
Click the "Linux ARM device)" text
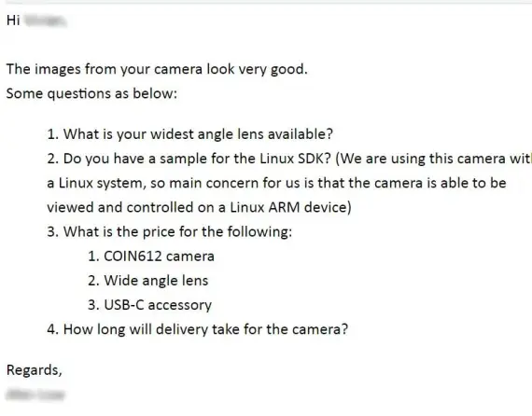(290, 207)
